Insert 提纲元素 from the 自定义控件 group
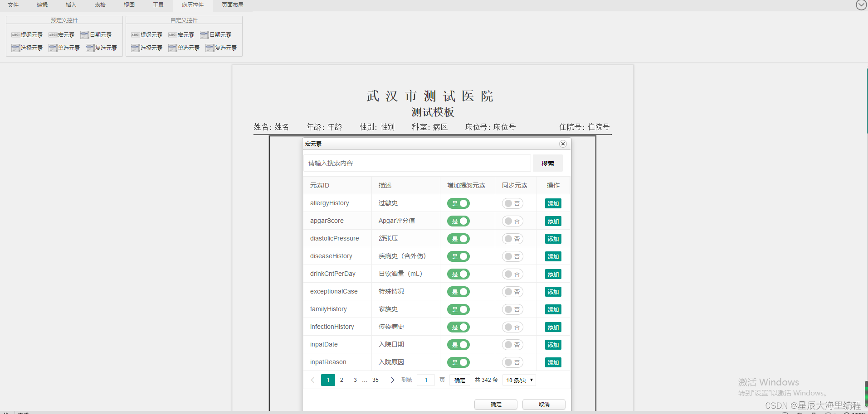This screenshot has width=868, height=414. (146, 35)
